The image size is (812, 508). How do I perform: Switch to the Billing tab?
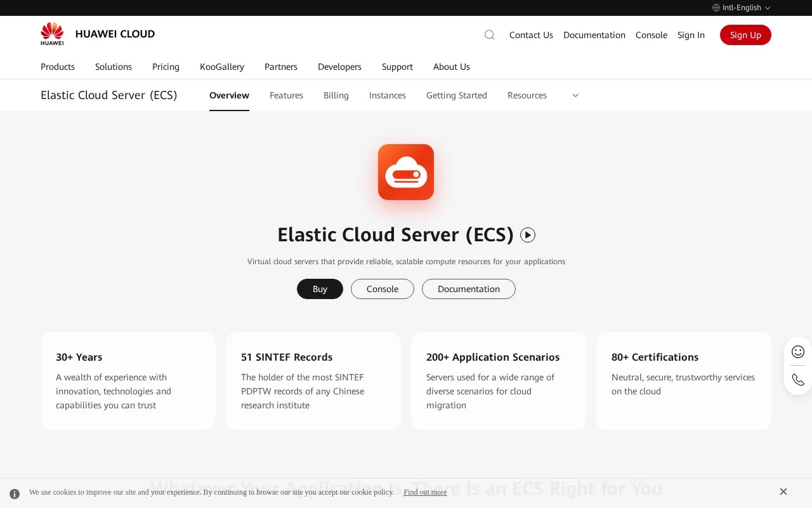336,95
